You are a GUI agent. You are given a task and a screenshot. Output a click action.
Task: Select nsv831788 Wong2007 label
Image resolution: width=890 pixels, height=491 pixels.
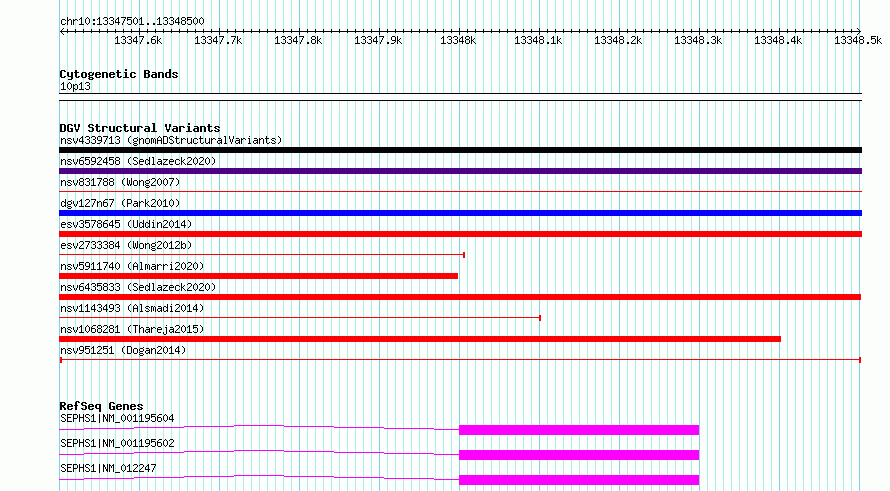pyautogui.click(x=120, y=182)
